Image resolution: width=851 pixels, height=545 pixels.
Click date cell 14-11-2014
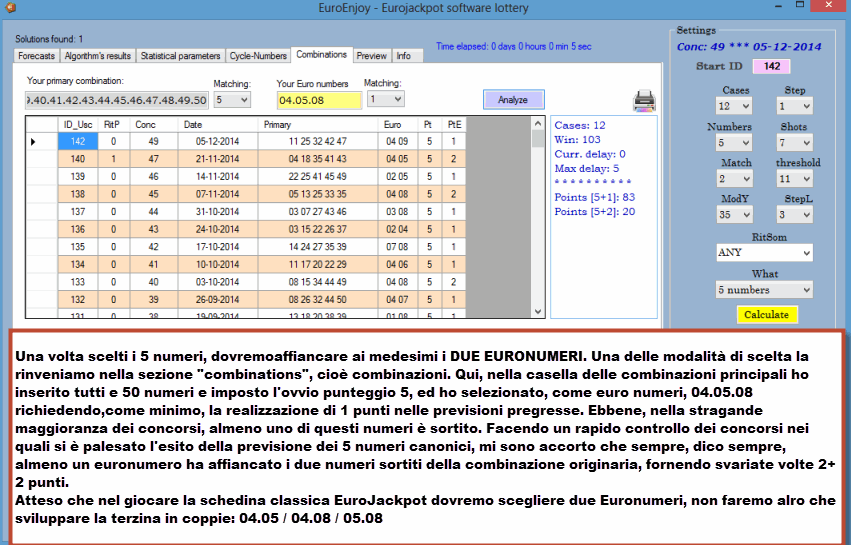(218, 176)
